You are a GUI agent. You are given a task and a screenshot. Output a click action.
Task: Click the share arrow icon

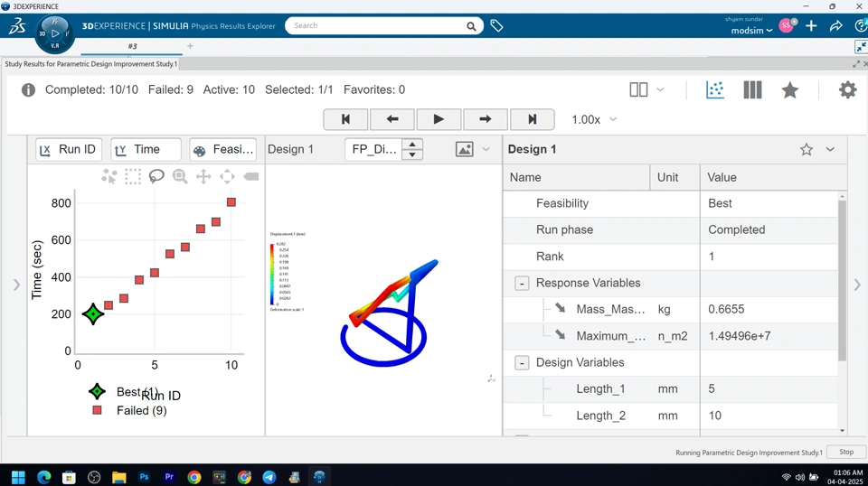click(x=835, y=26)
